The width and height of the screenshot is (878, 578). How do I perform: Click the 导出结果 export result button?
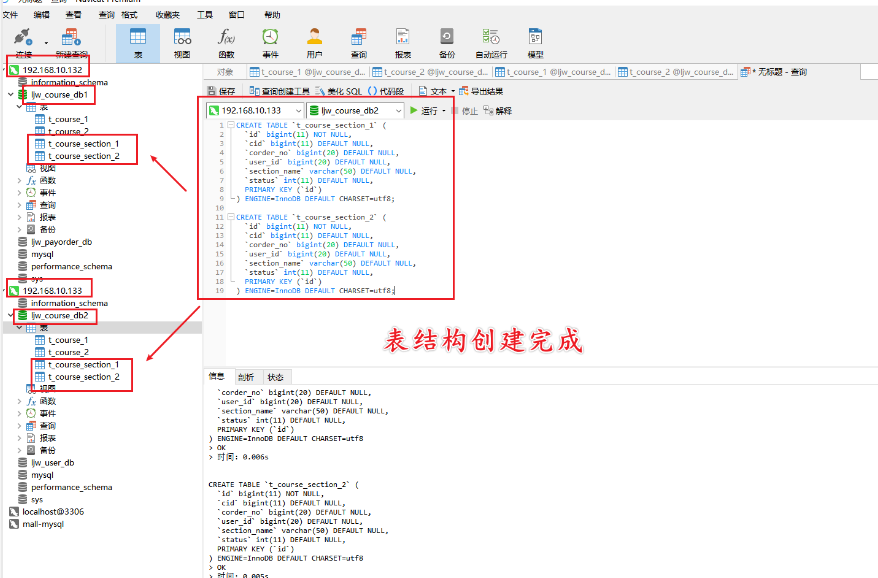(481, 91)
